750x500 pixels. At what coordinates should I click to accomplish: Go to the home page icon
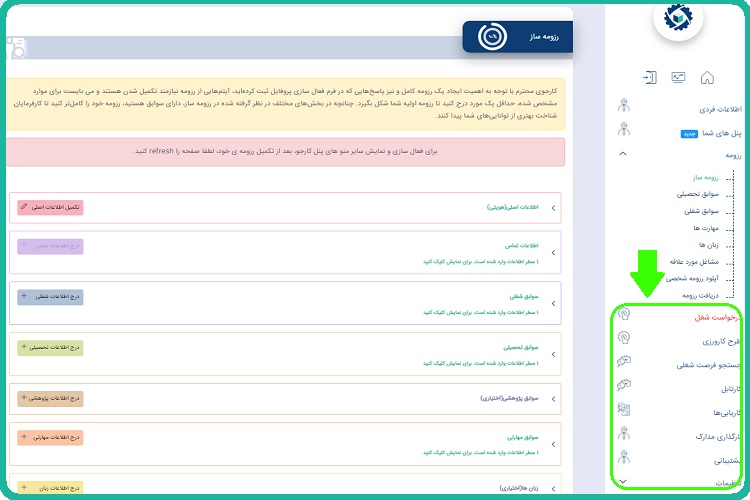click(707, 78)
